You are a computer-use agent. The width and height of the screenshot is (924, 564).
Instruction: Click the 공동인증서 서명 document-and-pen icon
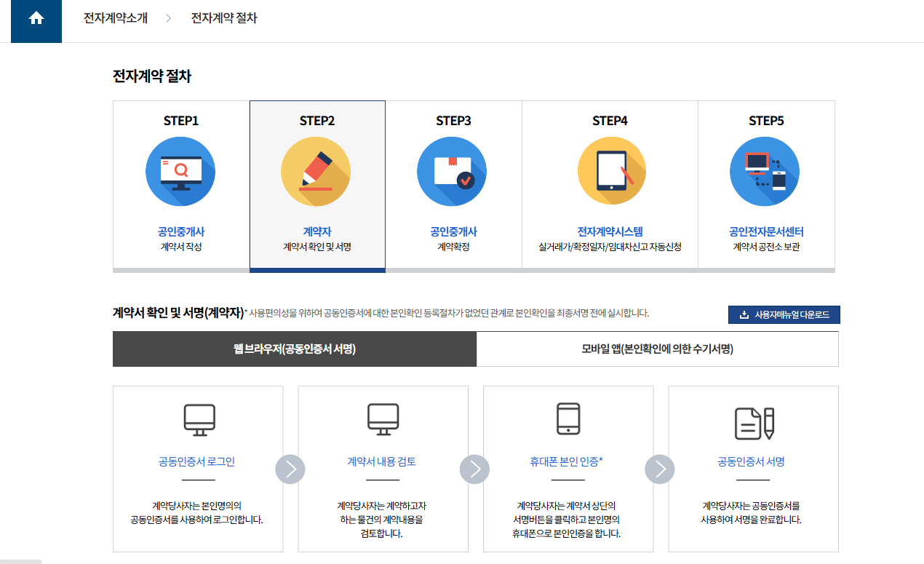(753, 421)
